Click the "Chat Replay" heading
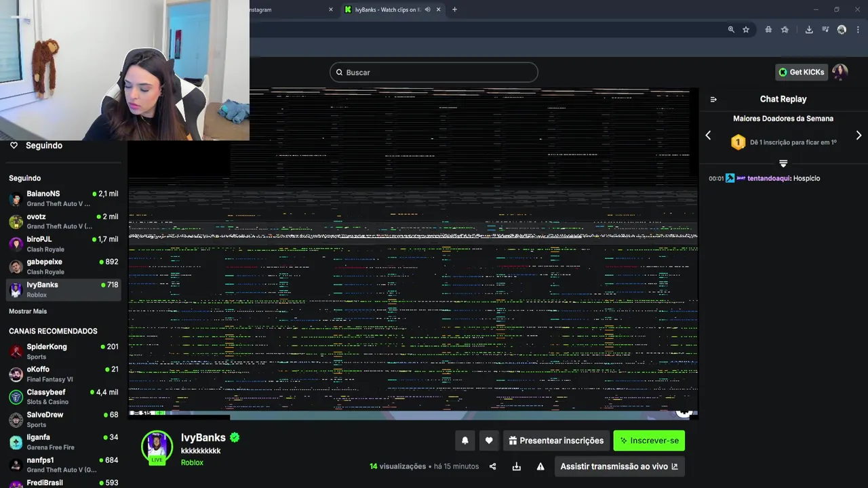 click(x=783, y=99)
